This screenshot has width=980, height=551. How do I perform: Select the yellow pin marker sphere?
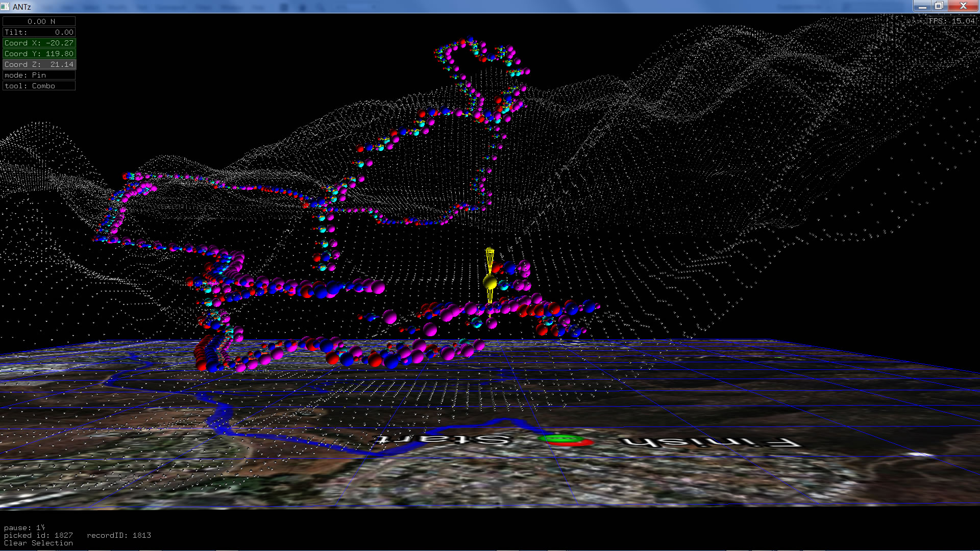(x=489, y=282)
